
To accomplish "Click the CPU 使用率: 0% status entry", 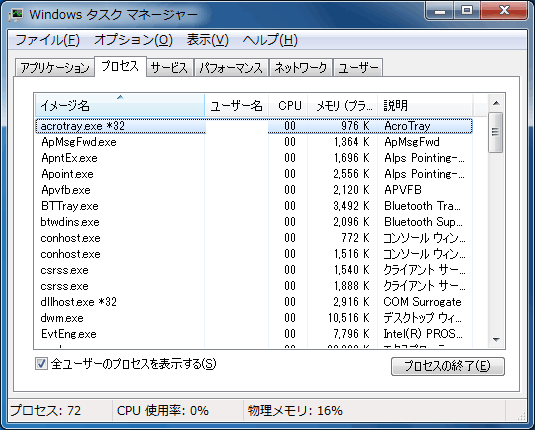I will tap(163, 411).
